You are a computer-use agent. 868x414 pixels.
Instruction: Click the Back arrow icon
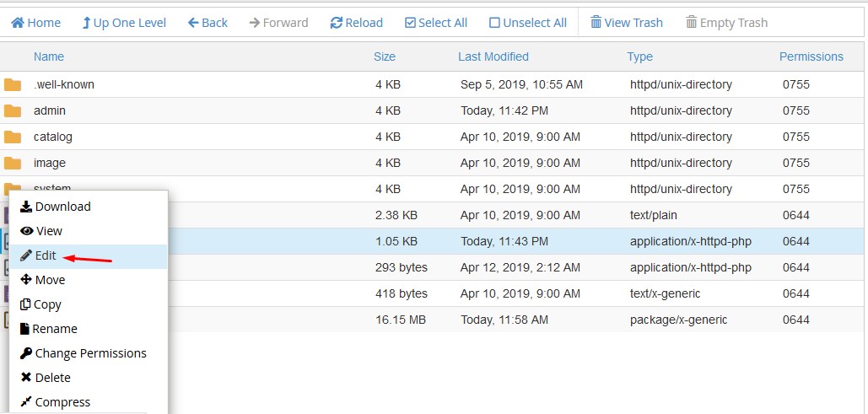[x=193, y=23]
